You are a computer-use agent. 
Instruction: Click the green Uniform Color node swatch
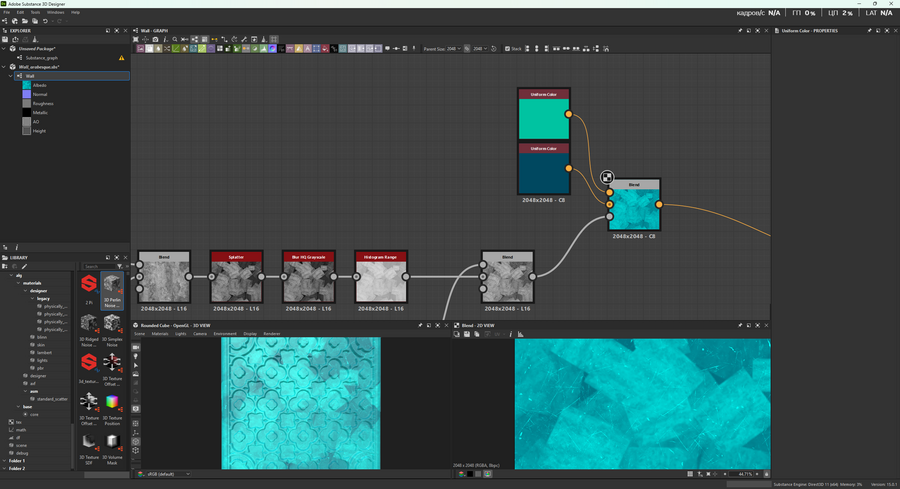(x=543, y=118)
